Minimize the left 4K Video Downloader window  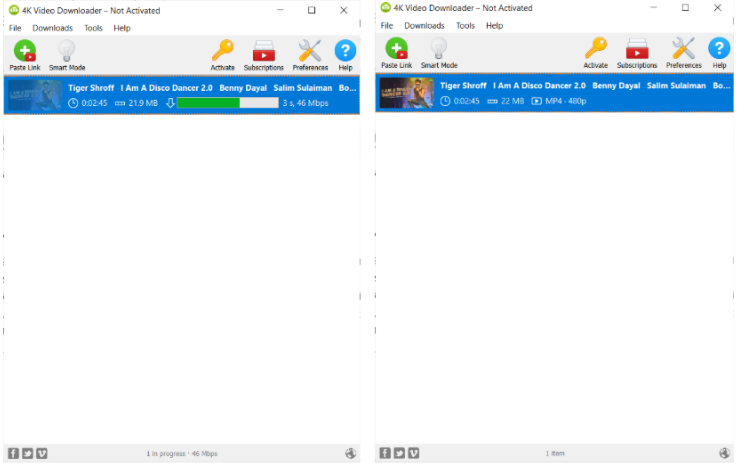click(280, 10)
